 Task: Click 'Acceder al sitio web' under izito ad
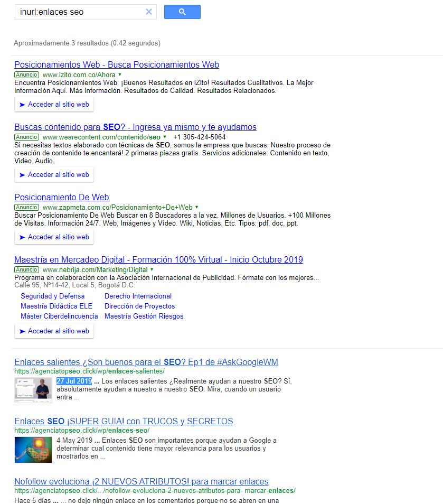click(54, 105)
